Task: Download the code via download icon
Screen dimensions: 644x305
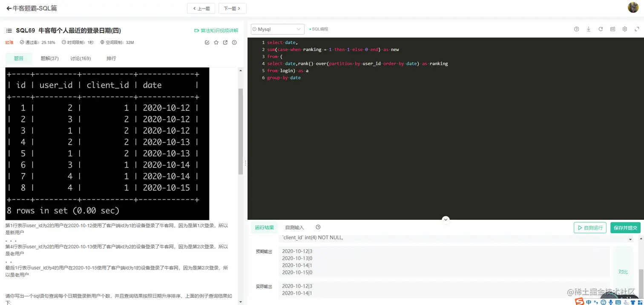Action: pyautogui.click(x=588, y=29)
